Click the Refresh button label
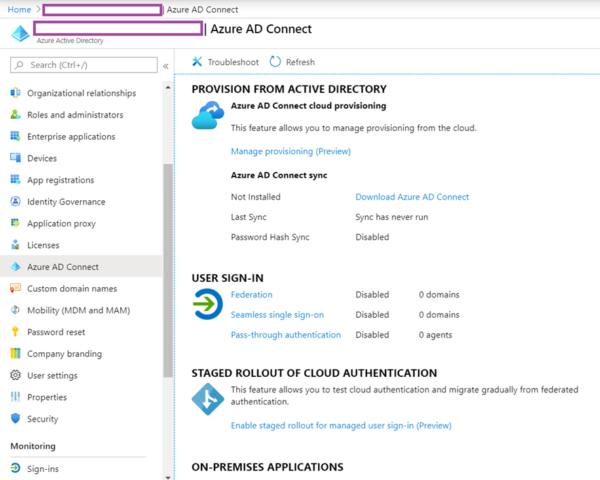This screenshot has height=480, width=600. (300, 62)
